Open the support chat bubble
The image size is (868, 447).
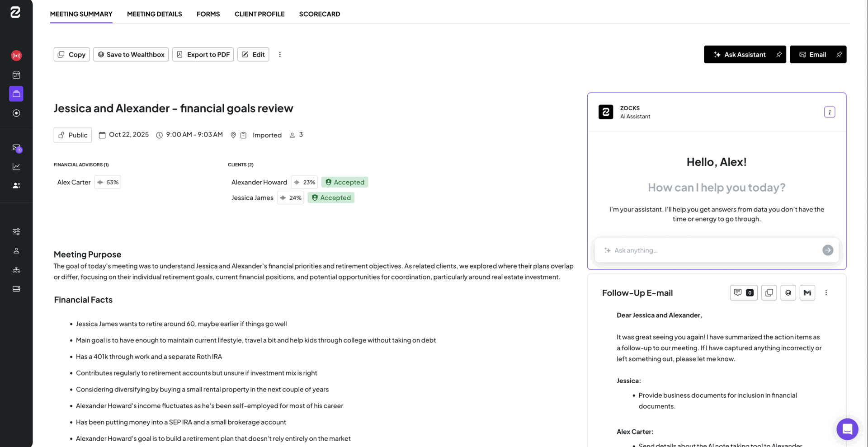[x=847, y=429]
